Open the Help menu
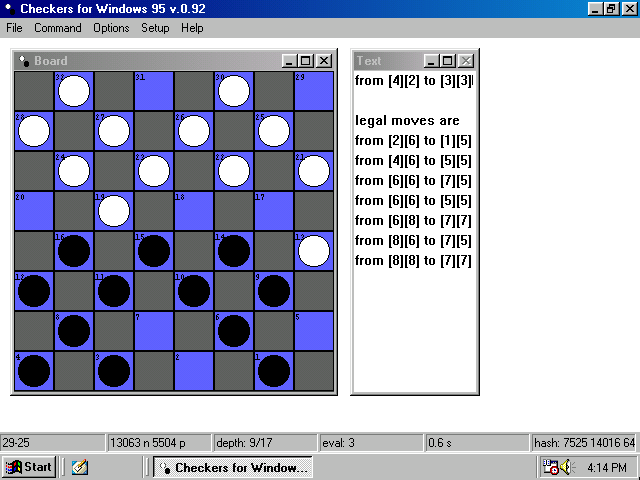 [x=192, y=28]
